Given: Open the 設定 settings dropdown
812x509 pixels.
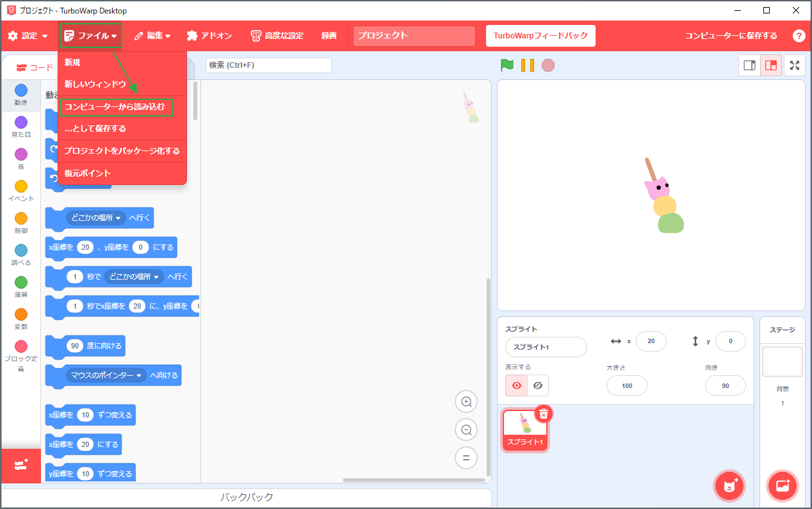Looking at the screenshot, I should pos(27,36).
